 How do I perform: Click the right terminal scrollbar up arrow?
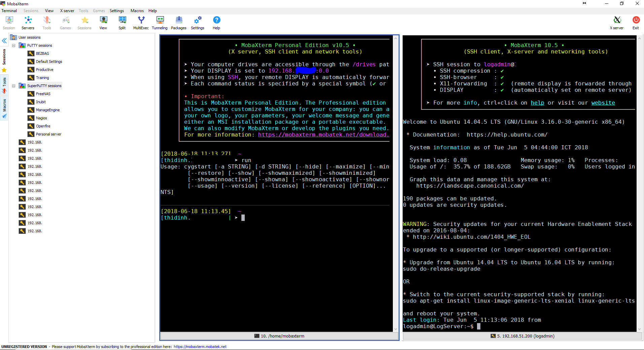click(639, 38)
